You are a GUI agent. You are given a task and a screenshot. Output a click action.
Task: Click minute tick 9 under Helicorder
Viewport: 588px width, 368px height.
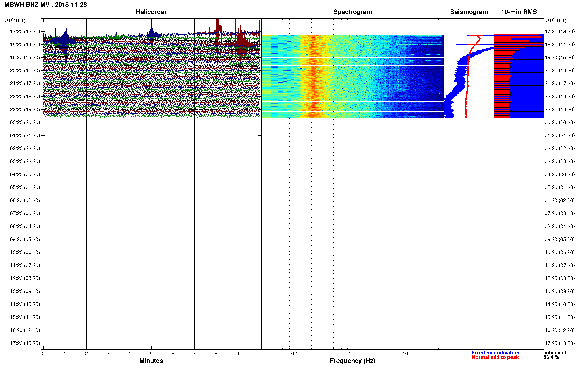[238, 354]
